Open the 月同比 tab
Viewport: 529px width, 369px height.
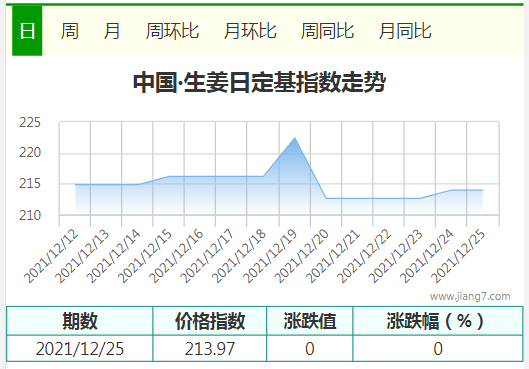coord(405,31)
